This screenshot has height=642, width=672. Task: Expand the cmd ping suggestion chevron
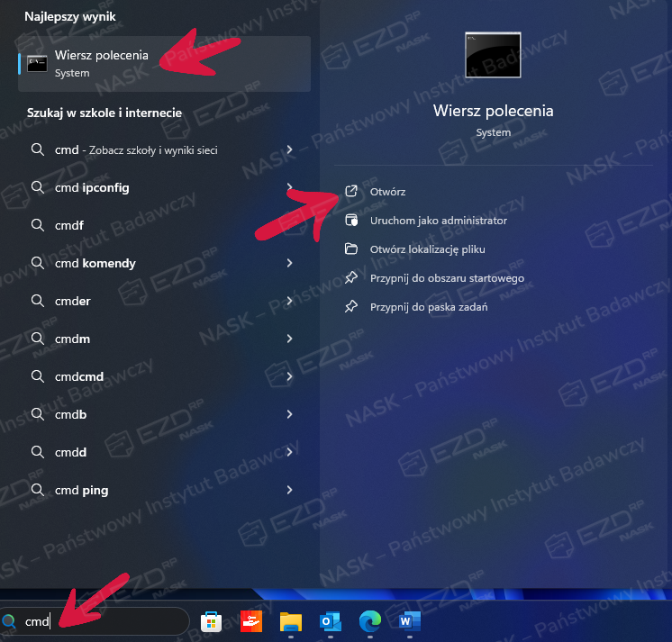click(x=289, y=490)
